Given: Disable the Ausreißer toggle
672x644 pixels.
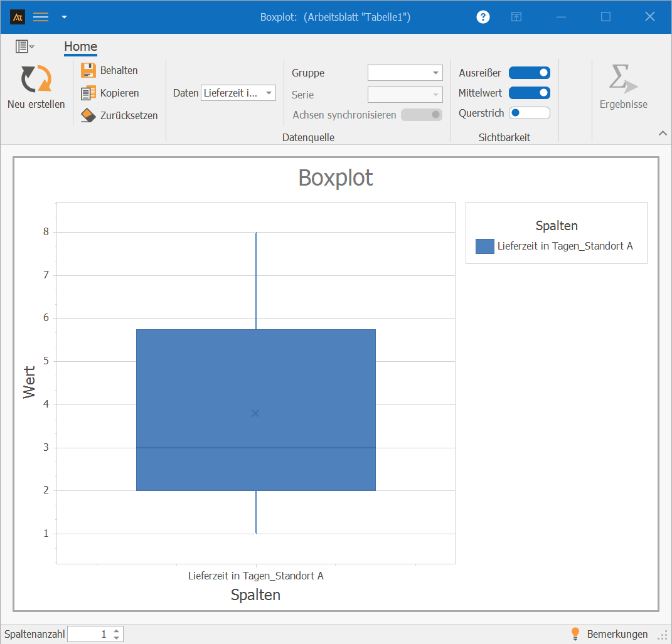Looking at the screenshot, I should pyautogui.click(x=529, y=73).
